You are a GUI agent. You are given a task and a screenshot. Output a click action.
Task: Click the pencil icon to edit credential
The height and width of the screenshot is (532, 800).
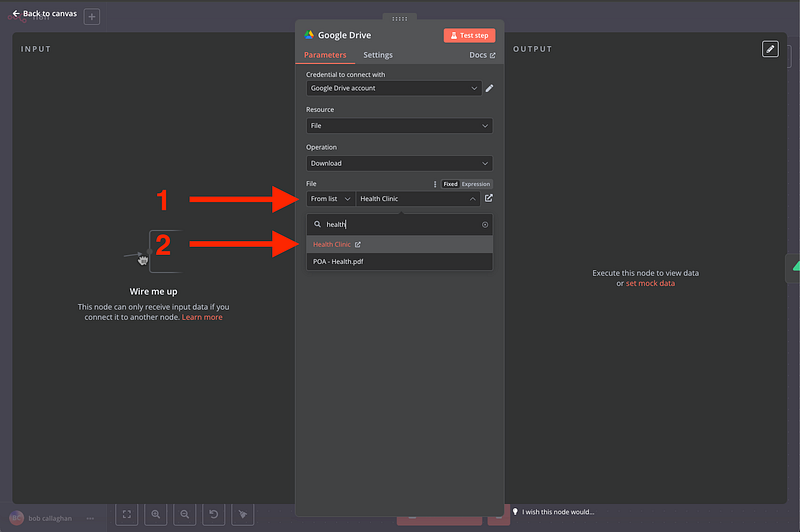coord(489,88)
